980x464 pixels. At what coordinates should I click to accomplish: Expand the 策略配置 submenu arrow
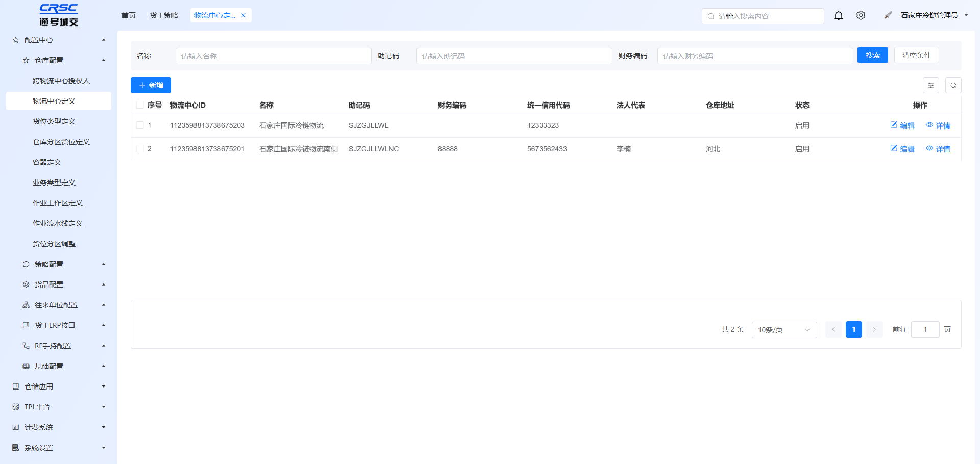point(104,264)
